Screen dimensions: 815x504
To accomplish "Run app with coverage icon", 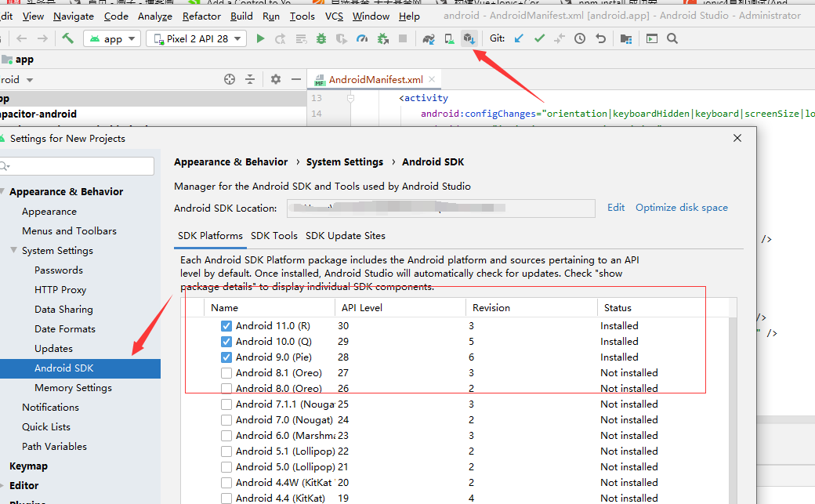I will coord(342,38).
